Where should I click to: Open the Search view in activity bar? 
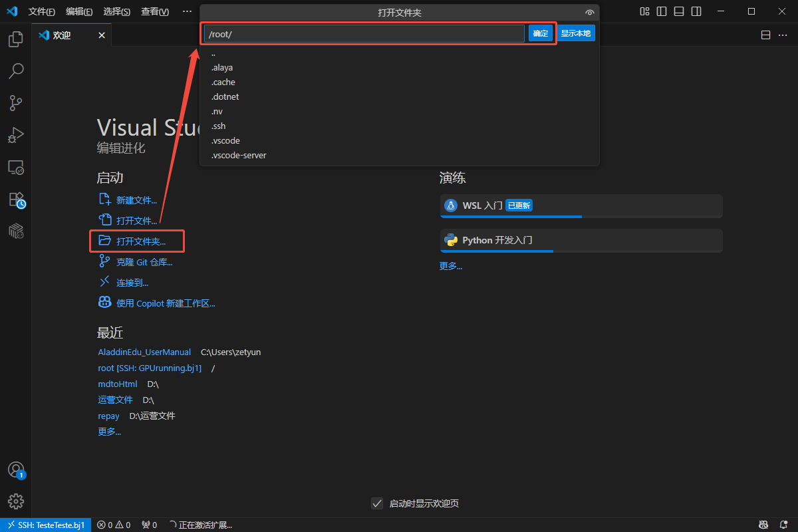(x=16, y=70)
